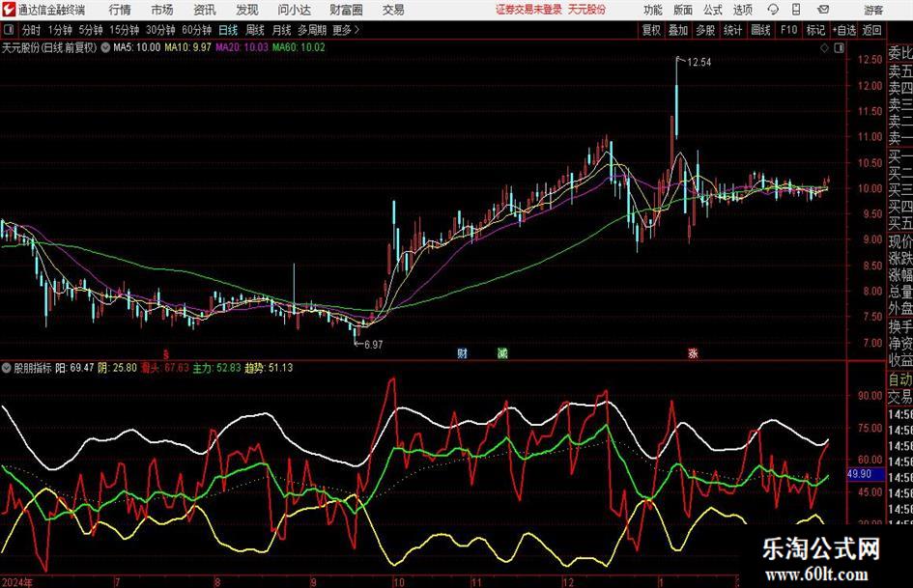Select the 多周期 multi-period tab
Image resolution: width=913 pixels, height=588 pixels.
[x=311, y=30]
